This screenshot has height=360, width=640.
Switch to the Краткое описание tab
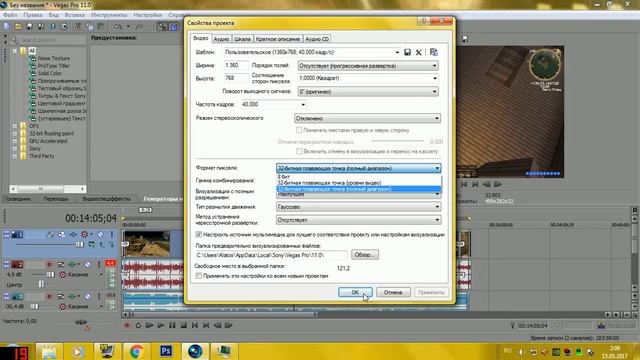pos(278,39)
